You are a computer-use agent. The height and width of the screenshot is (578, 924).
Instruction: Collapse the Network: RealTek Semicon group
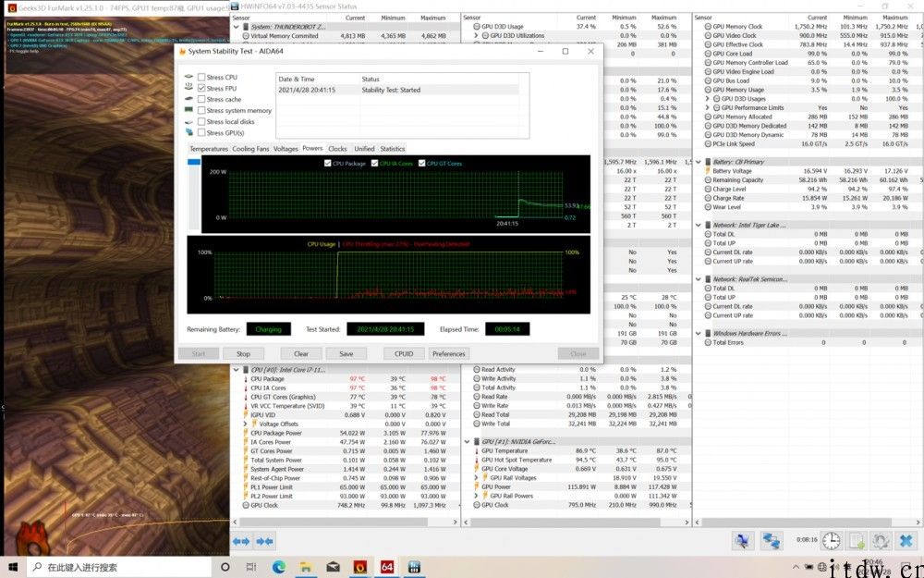click(x=699, y=279)
